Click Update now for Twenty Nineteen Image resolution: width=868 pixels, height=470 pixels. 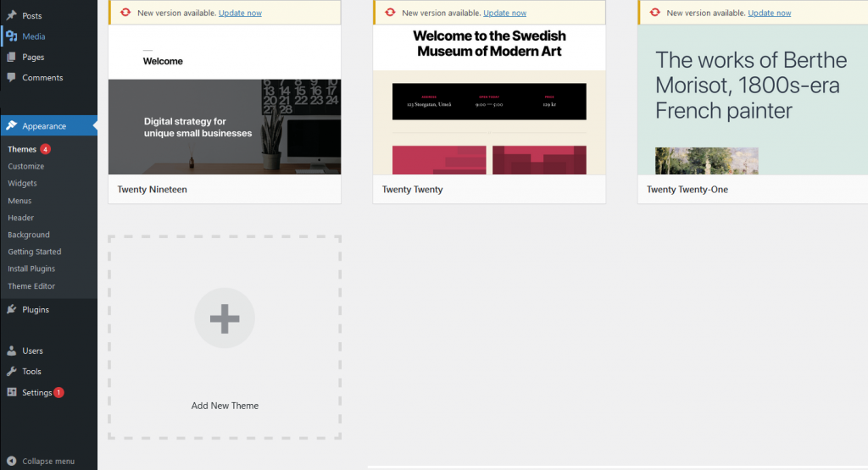240,13
